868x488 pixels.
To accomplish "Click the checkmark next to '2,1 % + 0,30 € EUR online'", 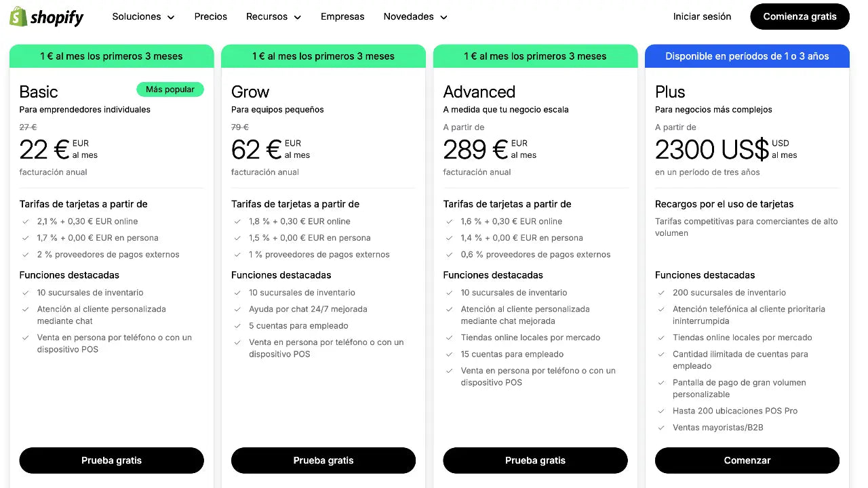I will pos(25,221).
